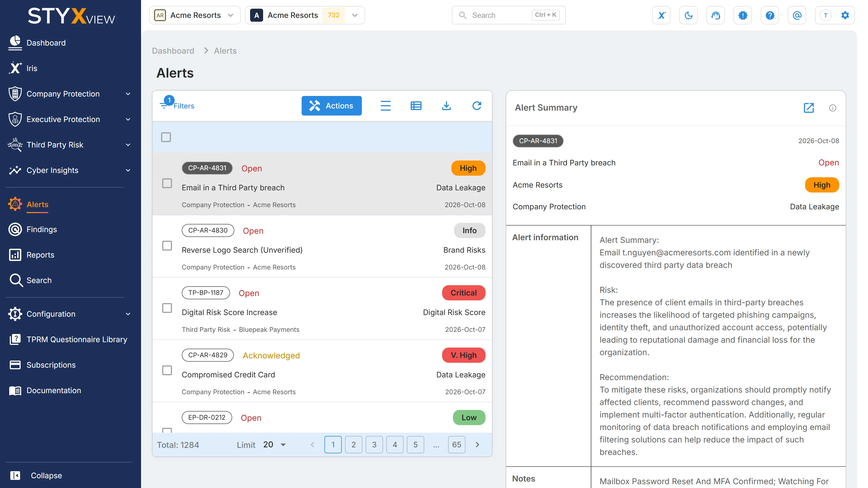
Task: Click the Search input field
Action: click(x=509, y=15)
